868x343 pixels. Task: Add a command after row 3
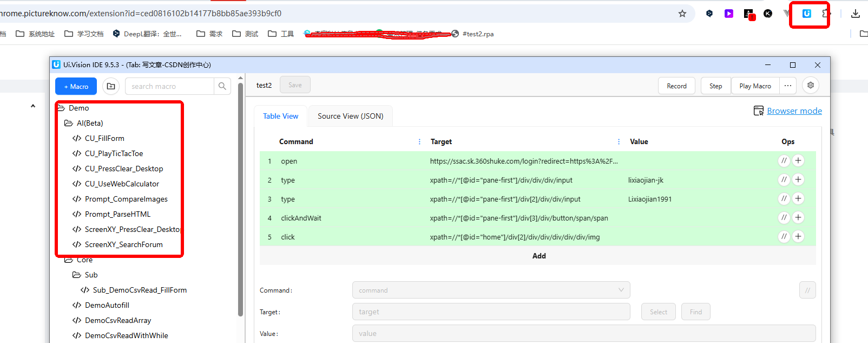pyautogui.click(x=798, y=198)
